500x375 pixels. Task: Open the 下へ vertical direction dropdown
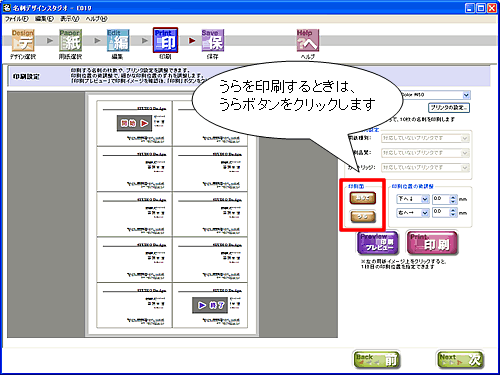[x=413, y=199]
